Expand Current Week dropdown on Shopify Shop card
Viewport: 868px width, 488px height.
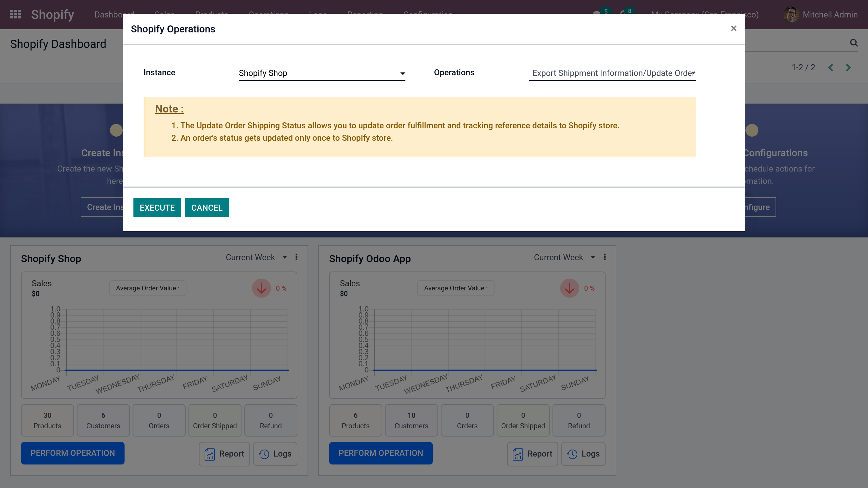point(256,257)
